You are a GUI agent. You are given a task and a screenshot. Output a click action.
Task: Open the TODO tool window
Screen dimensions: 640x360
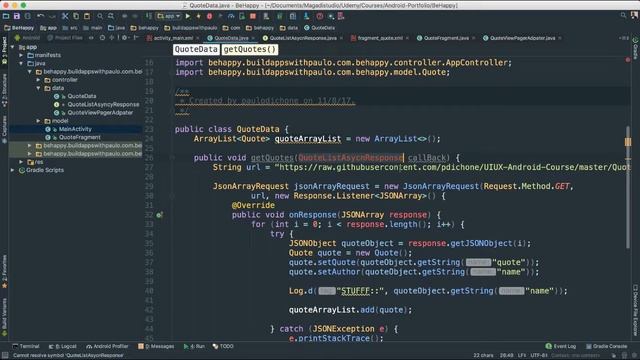(223, 346)
